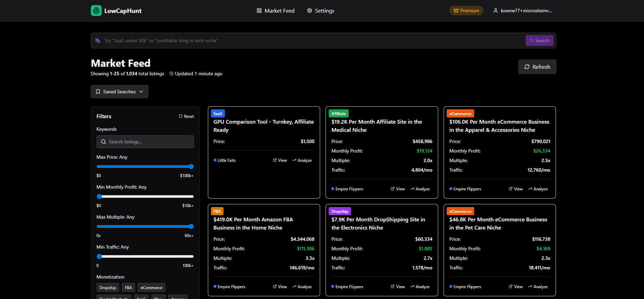Click the LowCapHunt logo icon
Screen dimensions: 644x299
tap(96, 11)
